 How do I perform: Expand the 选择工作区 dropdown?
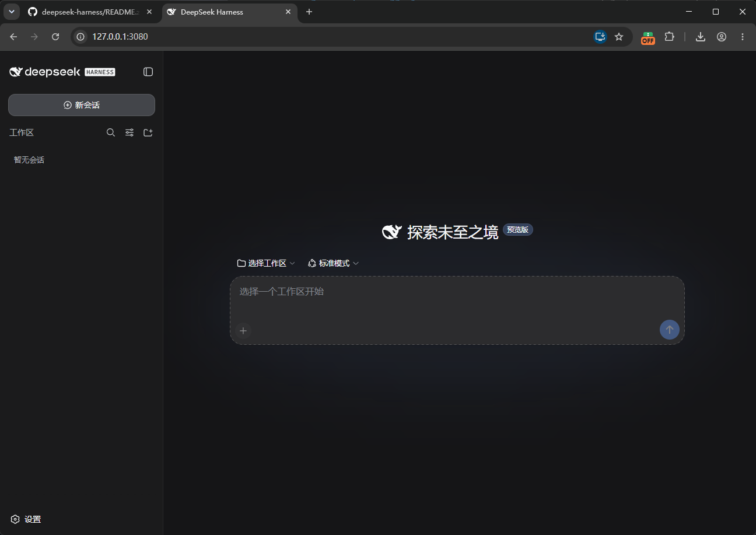click(266, 263)
